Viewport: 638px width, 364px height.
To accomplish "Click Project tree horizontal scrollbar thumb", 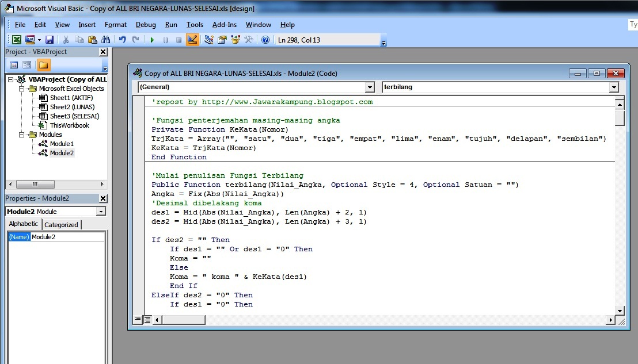I will (x=35, y=184).
